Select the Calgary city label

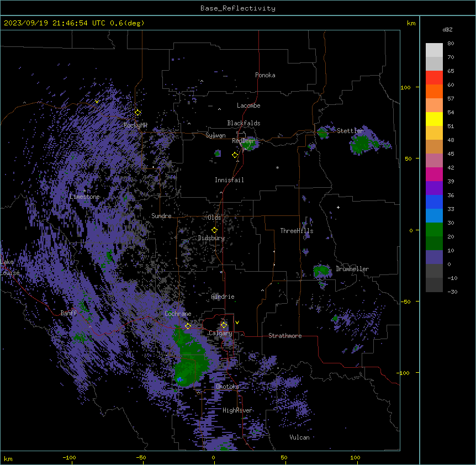pos(220,333)
